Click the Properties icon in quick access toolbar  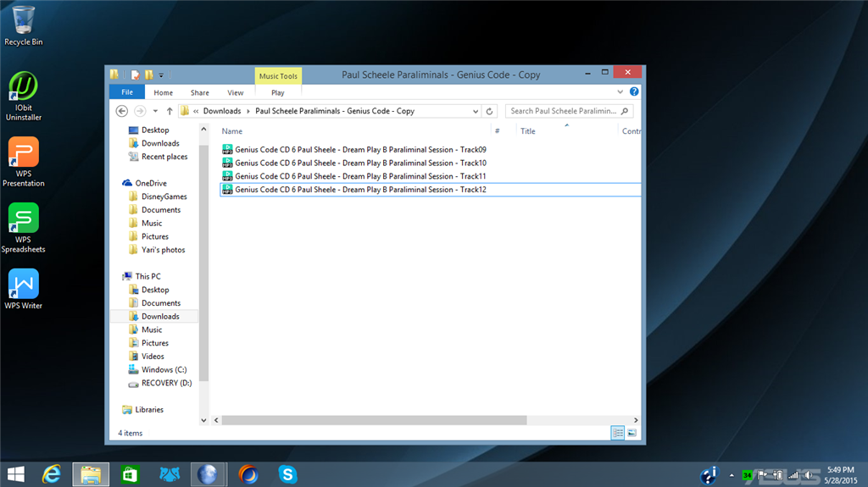pyautogui.click(x=135, y=75)
